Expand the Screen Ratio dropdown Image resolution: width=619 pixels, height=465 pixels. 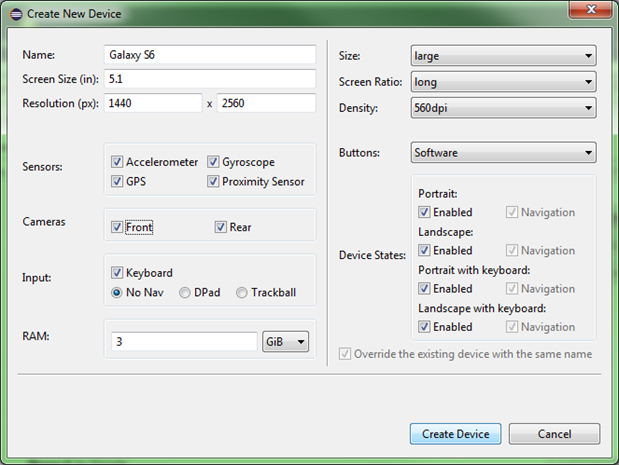[x=503, y=82]
